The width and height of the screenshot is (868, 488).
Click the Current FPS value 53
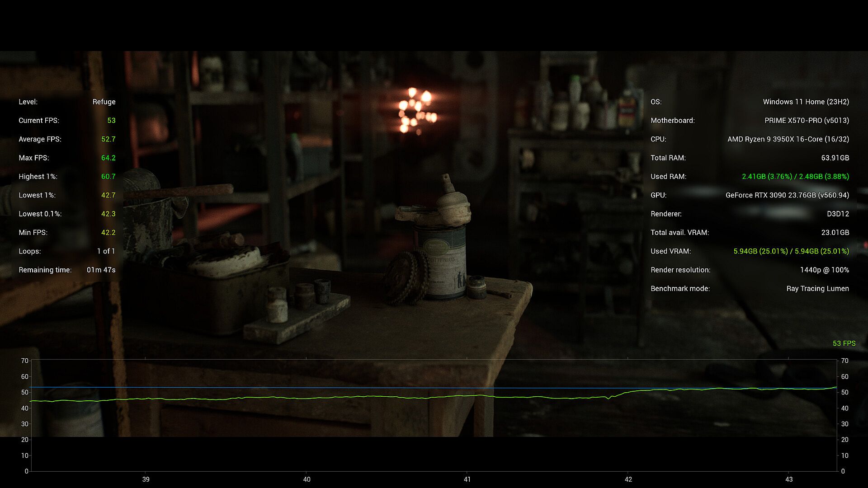111,121
